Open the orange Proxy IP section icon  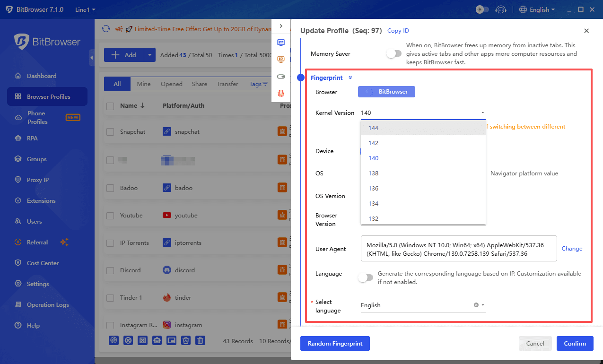pos(281,59)
